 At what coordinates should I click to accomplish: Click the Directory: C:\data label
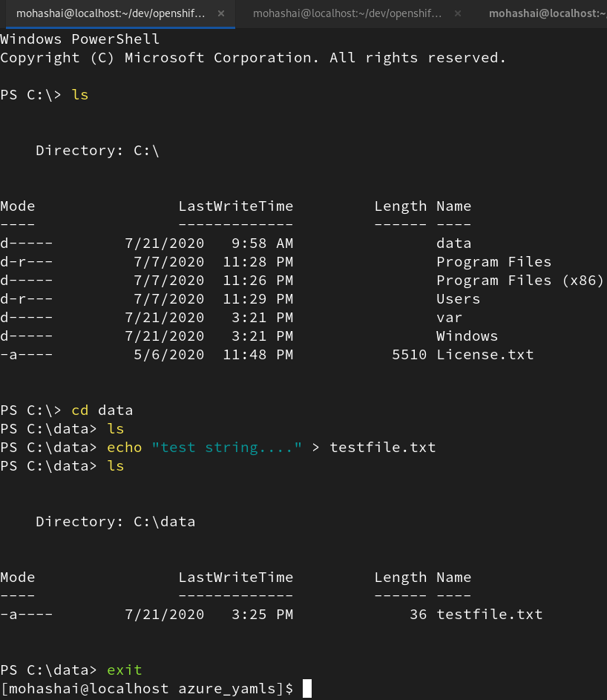pyautogui.click(x=115, y=521)
